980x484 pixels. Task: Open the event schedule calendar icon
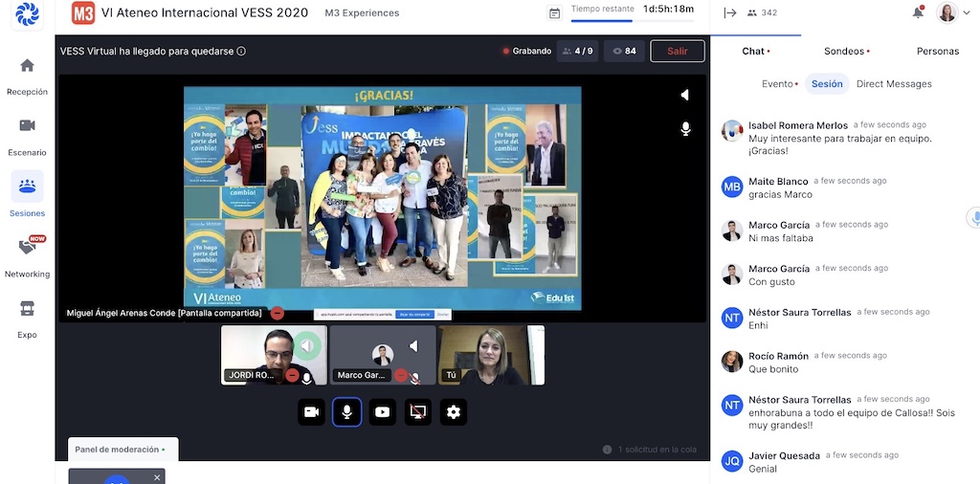click(x=554, y=13)
